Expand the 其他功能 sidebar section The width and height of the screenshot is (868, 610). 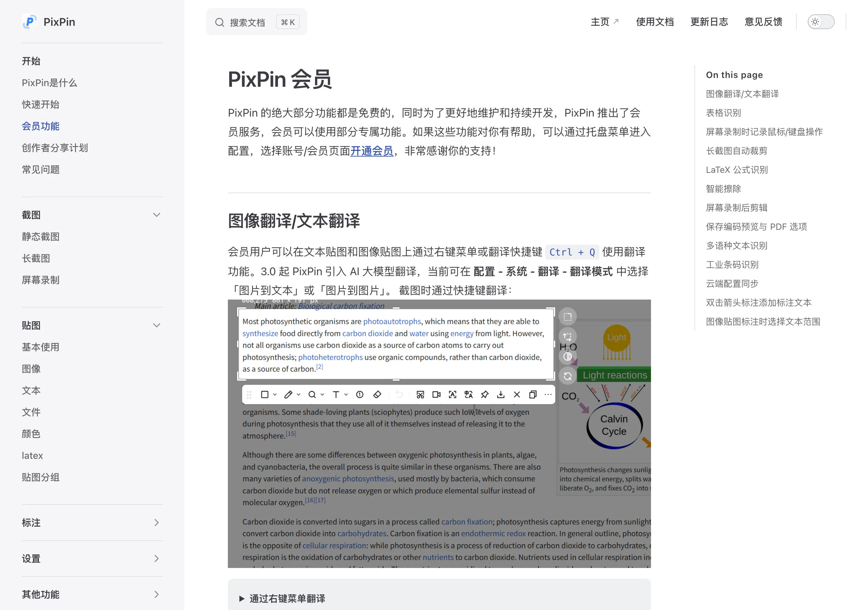[x=157, y=594]
